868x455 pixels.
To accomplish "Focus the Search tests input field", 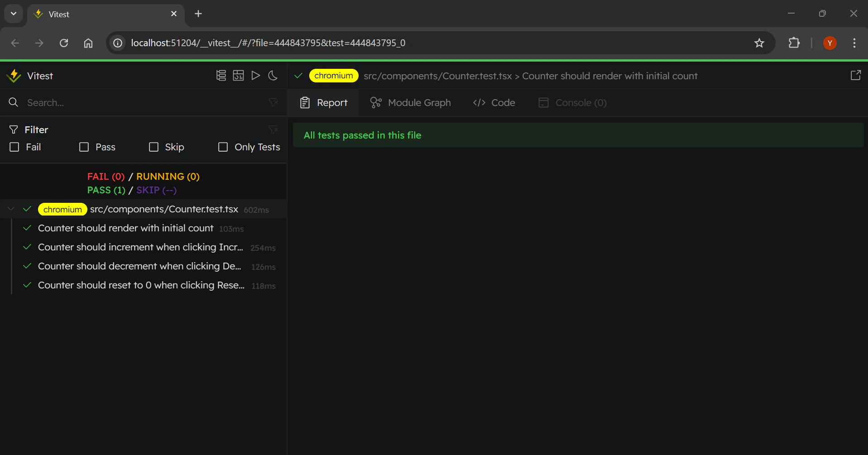I will [145, 103].
